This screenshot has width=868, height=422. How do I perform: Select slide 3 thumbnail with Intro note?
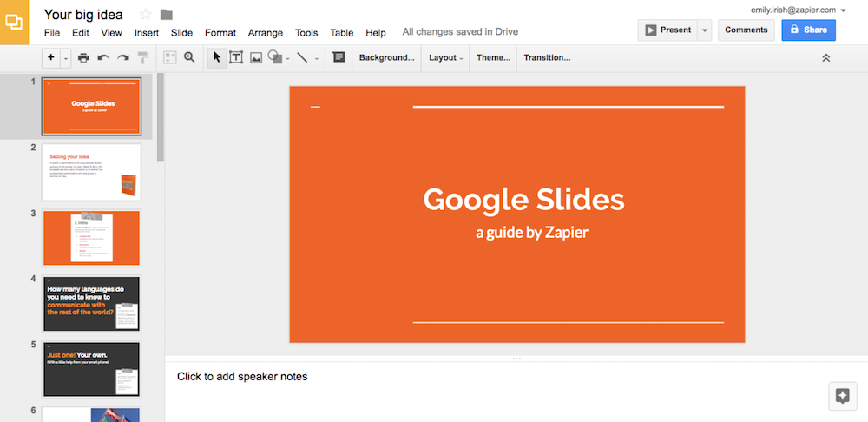91,238
